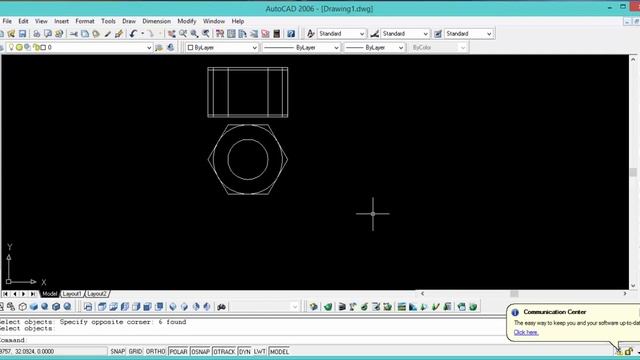The width and height of the screenshot is (640, 360).
Task: Click the layer color swatch in layer control
Action: pyautogui.click(x=43, y=47)
